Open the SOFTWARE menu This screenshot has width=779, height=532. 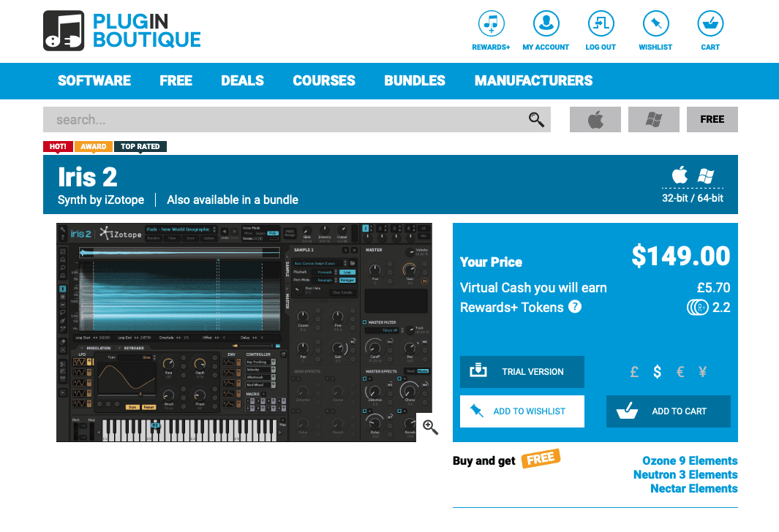tap(94, 81)
